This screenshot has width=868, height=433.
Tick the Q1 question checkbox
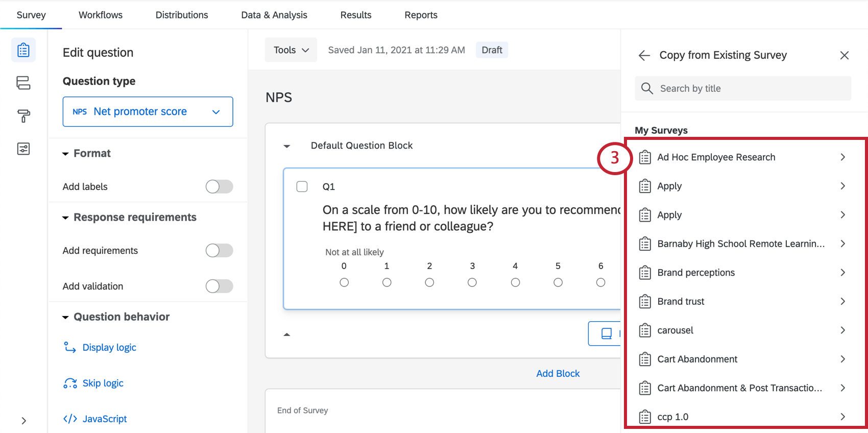(x=302, y=186)
